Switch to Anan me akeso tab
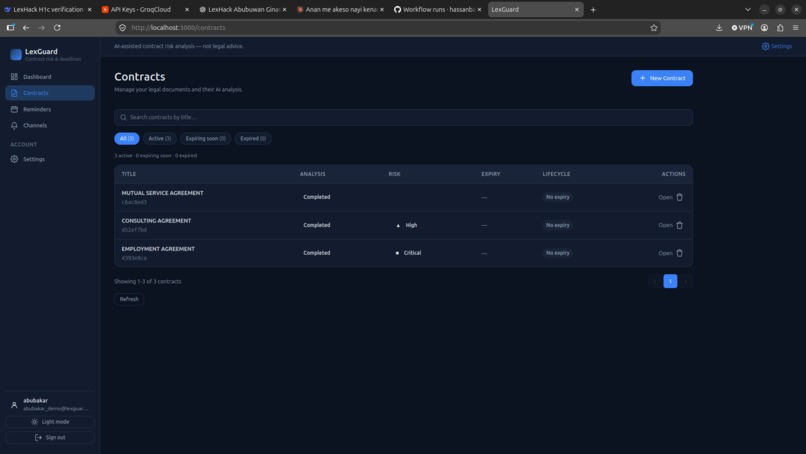 pyautogui.click(x=340, y=9)
